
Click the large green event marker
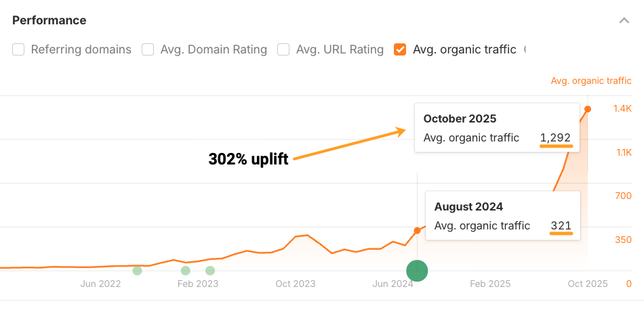coord(417,271)
